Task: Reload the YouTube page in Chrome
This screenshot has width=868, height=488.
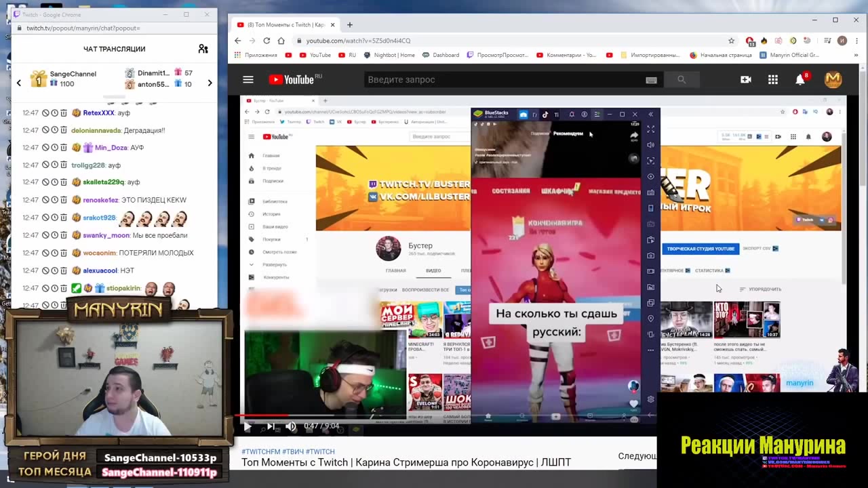Action: click(x=267, y=41)
